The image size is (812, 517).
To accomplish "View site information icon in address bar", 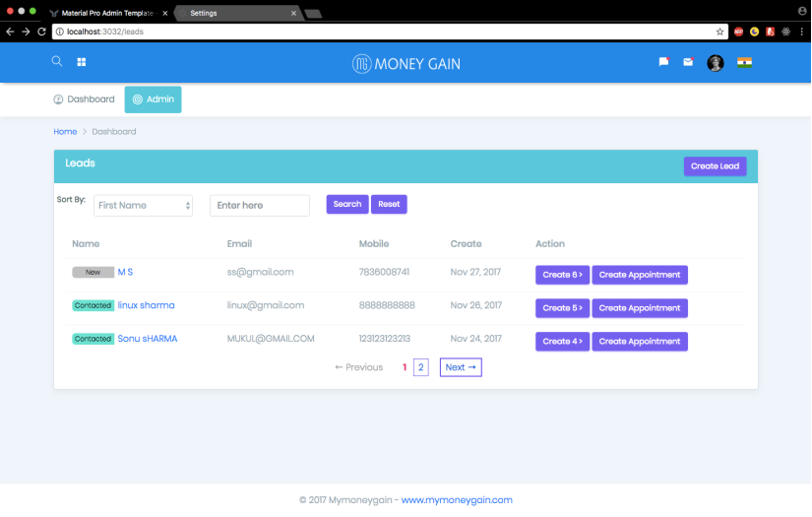I will point(60,32).
